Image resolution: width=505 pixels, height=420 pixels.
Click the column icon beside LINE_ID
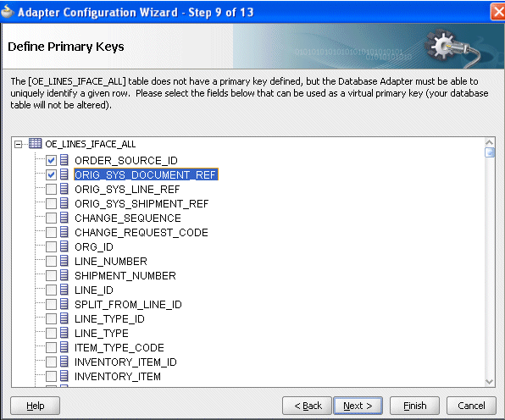tap(64, 290)
